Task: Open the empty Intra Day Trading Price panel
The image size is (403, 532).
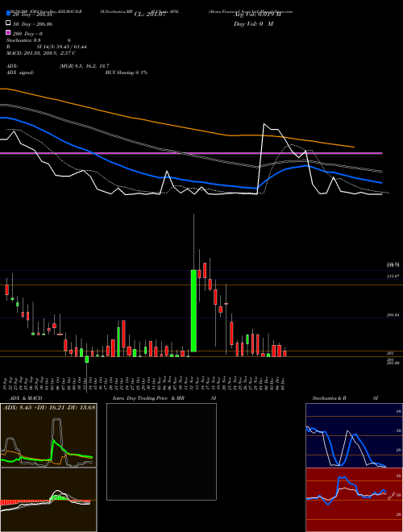Action: [x=161, y=451]
